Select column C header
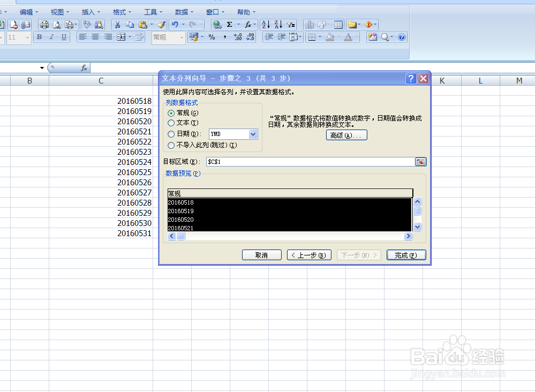 [x=101, y=80]
